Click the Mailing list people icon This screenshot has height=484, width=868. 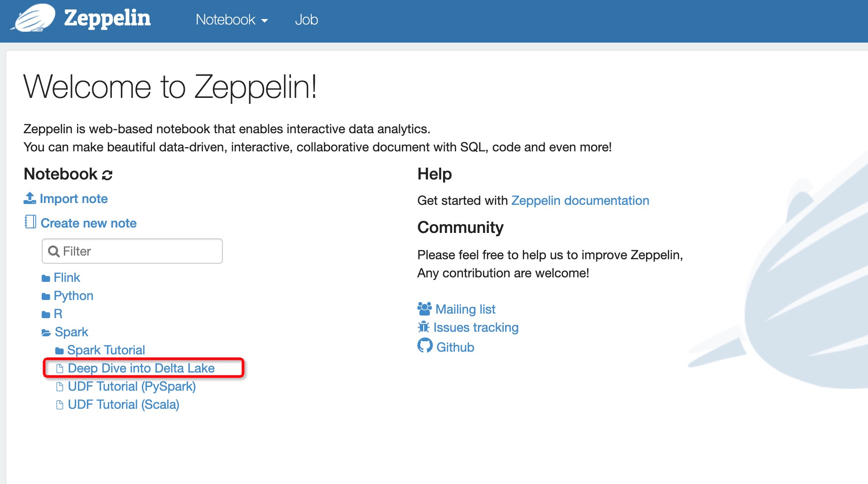(x=424, y=309)
